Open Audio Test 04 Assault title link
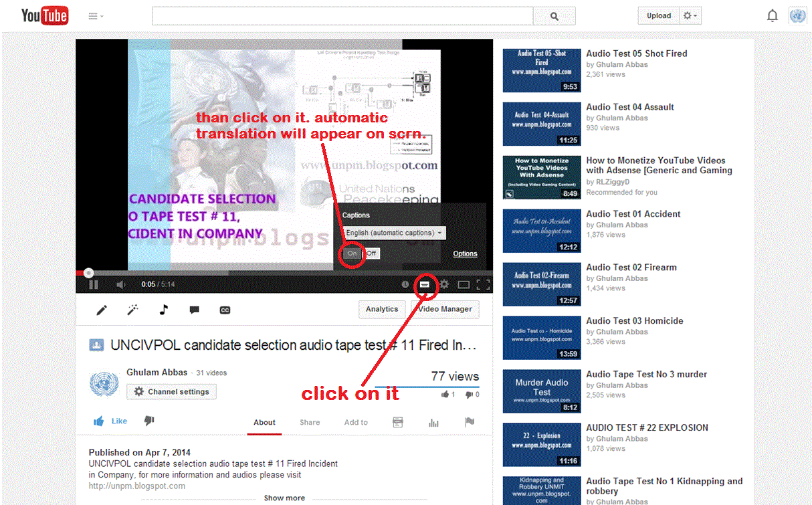 click(630, 107)
